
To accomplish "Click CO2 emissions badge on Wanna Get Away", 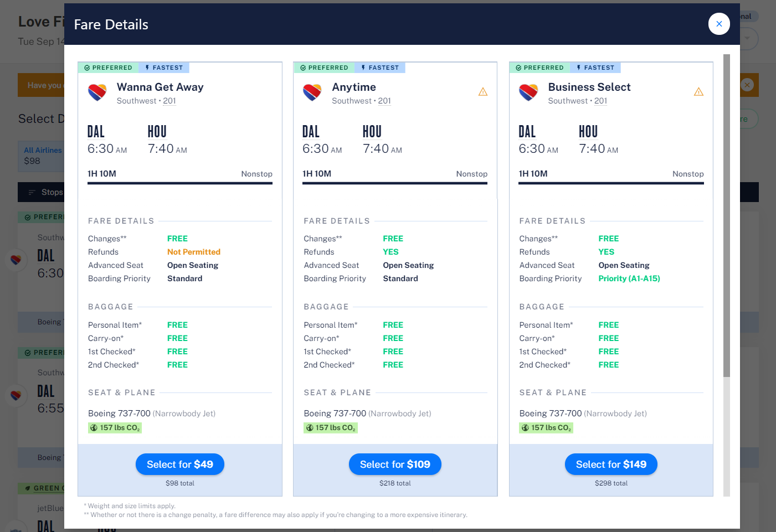I will 115,428.
